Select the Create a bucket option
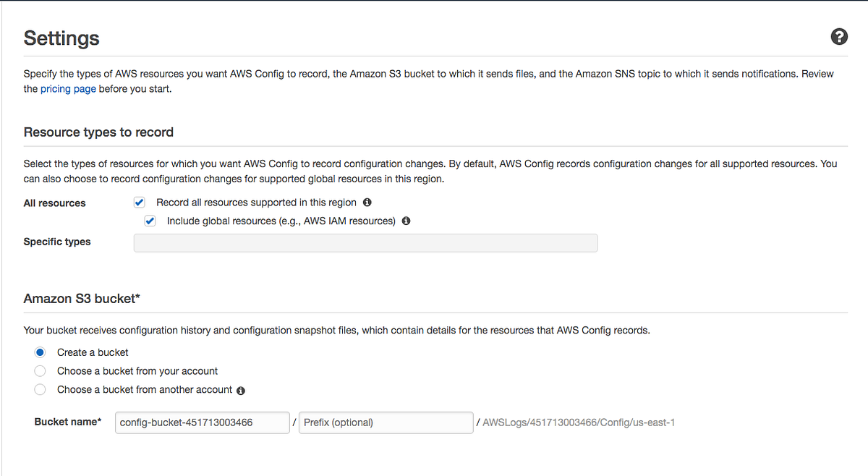Image resolution: width=868 pixels, height=476 pixels. coord(40,352)
